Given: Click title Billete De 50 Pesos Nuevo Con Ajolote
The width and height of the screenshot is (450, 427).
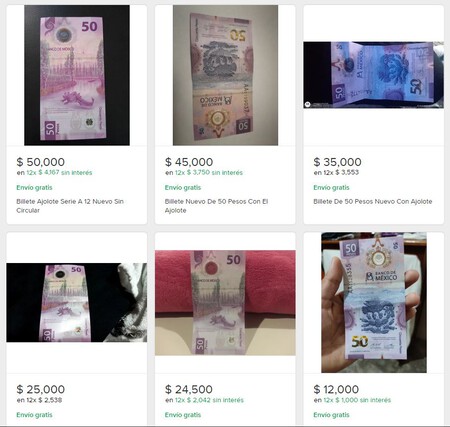Looking at the screenshot, I should tap(373, 201).
